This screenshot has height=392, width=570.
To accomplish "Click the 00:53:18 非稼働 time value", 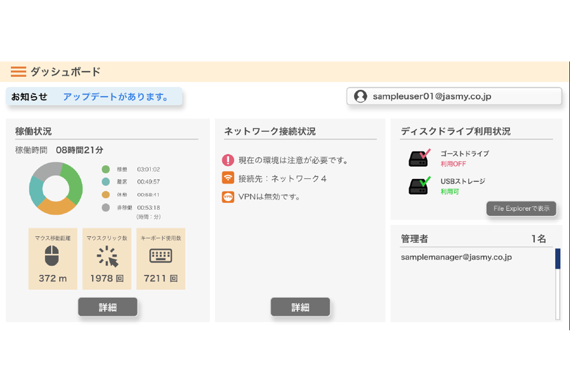I will pyautogui.click(x=148, y=208).
